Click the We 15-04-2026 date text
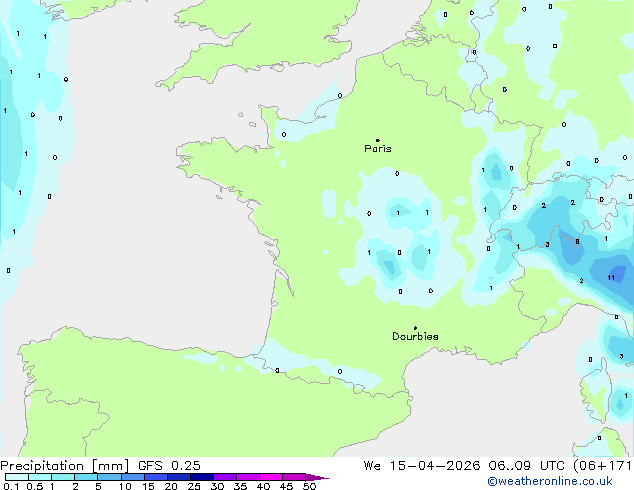Screen dimensions: 634x490 [x=422, y=466]
